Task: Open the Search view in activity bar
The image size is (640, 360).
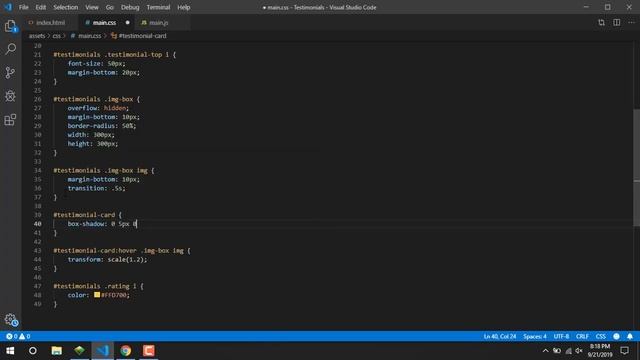Action: click(11, 49)
